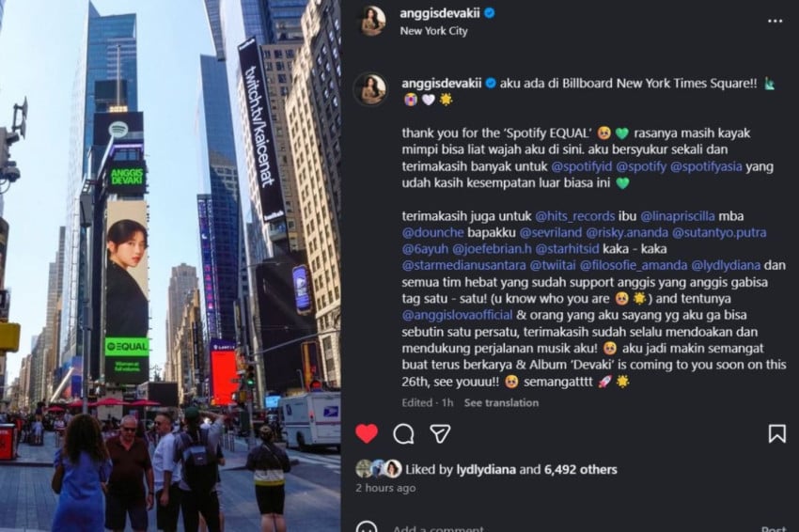Show list of 6,492 others likes

pyautogui.click(x=580, y=469)
